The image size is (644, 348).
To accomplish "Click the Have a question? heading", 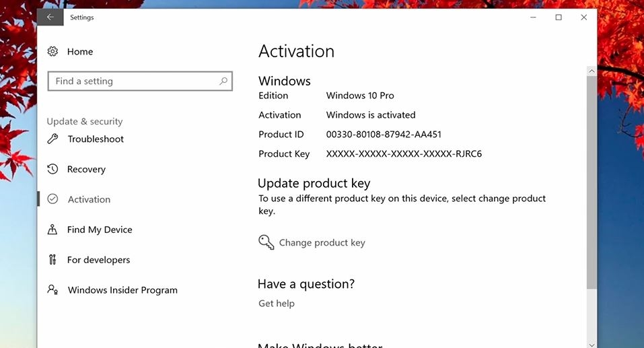I will [306, 284].
